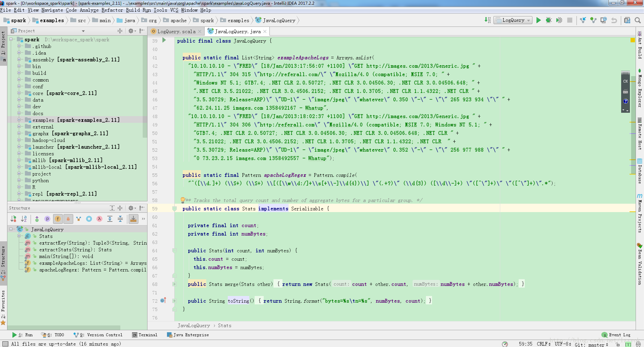
Task: Show more Structure toolbar actions
Action: coord(143,219)
